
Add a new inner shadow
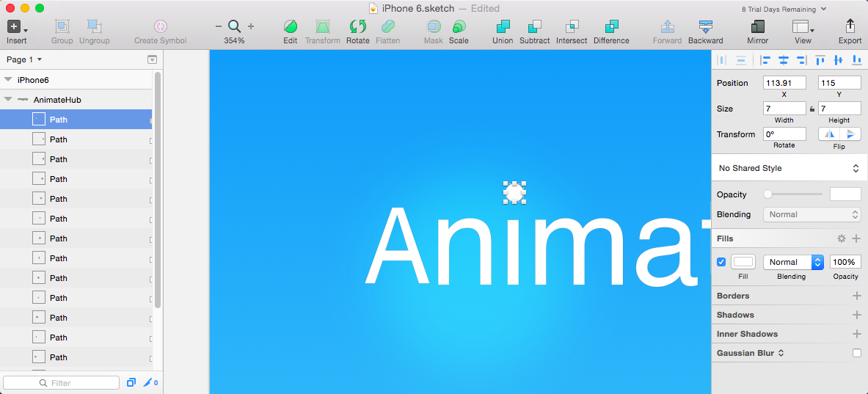pos(856,334)
